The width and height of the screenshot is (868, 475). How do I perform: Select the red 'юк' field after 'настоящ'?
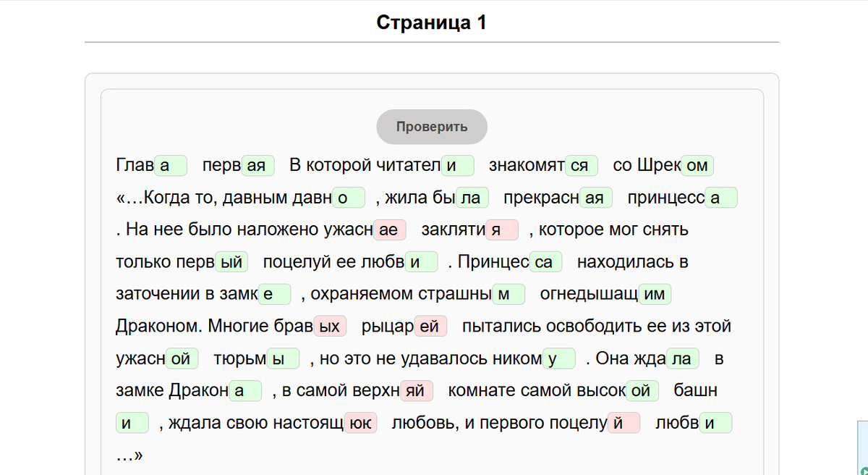(360, 422)
